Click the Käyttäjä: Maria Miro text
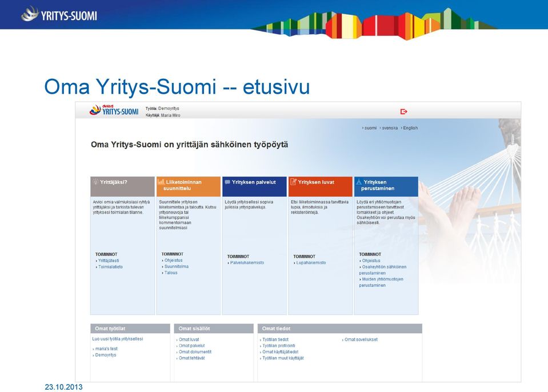 pos(163,115)
